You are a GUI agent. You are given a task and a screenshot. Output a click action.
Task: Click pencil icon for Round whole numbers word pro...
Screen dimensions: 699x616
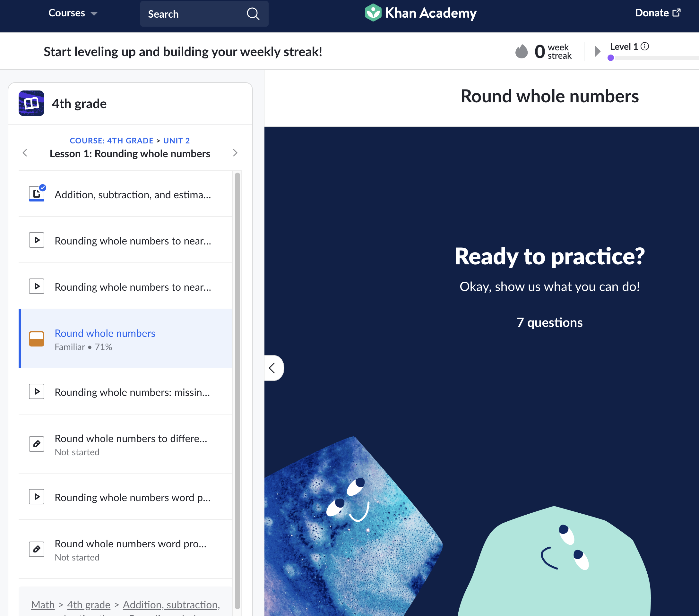point(37,549)
